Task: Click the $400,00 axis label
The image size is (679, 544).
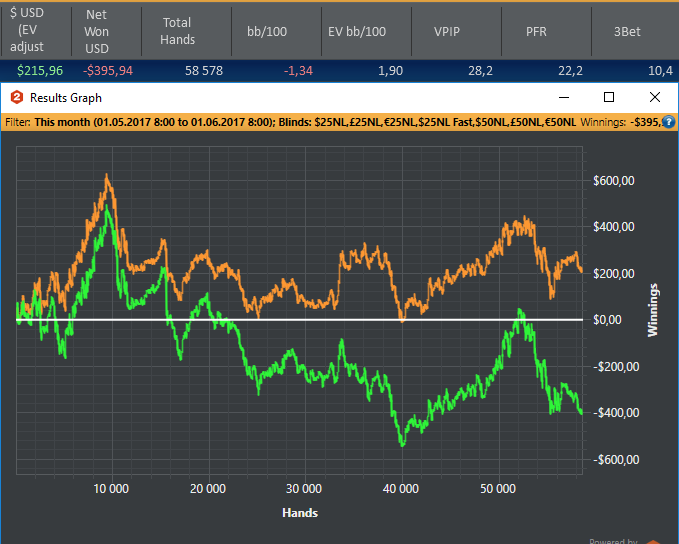Action: click(614, 227)
